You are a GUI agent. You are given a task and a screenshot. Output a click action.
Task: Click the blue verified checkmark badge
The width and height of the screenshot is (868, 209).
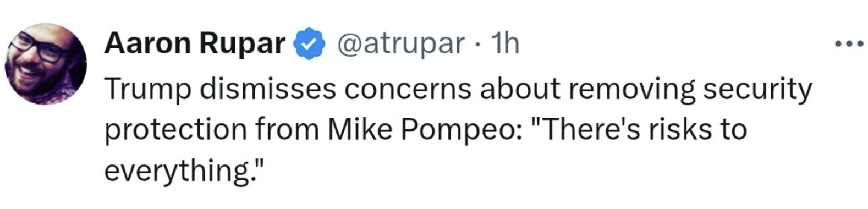click(x=311, y=43)
